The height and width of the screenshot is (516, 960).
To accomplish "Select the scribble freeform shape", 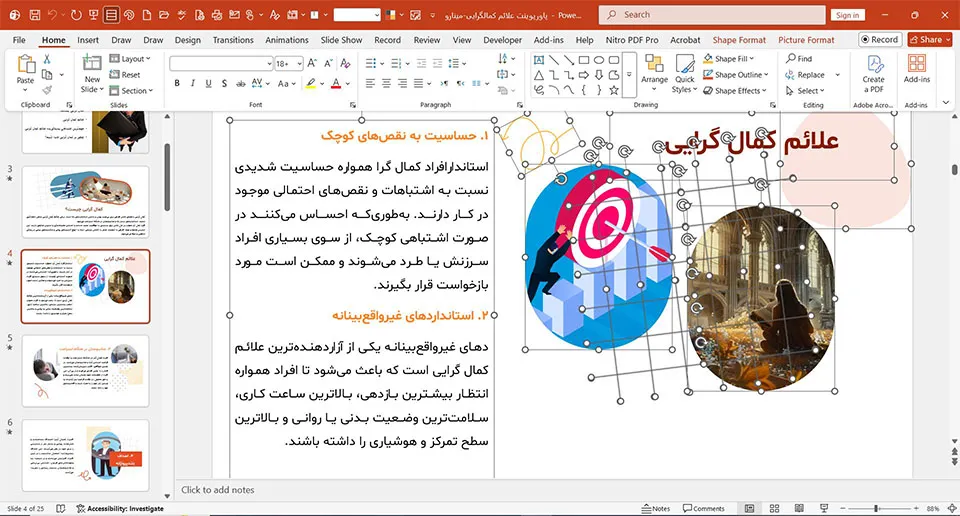I will click(x=539, y=91).
